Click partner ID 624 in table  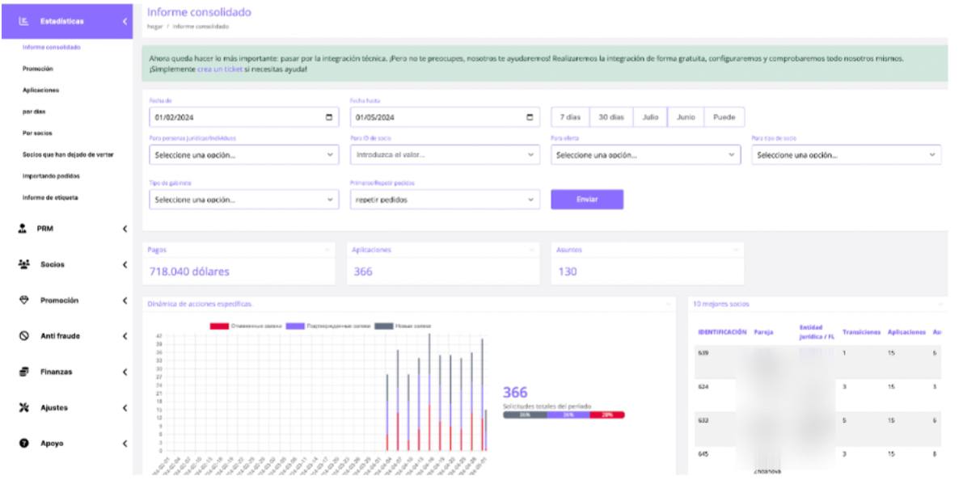click(x=703, y=387)
